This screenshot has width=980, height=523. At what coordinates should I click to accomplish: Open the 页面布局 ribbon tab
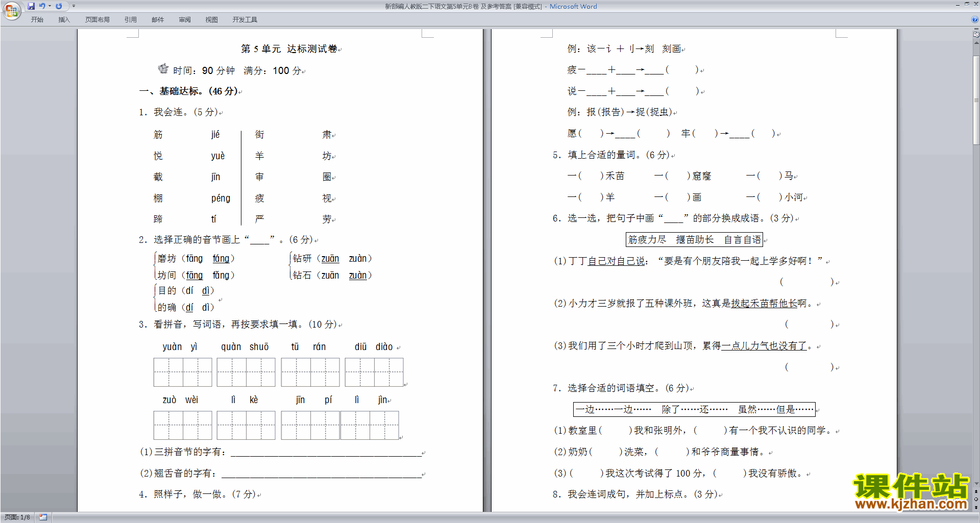tap(97, 19)
